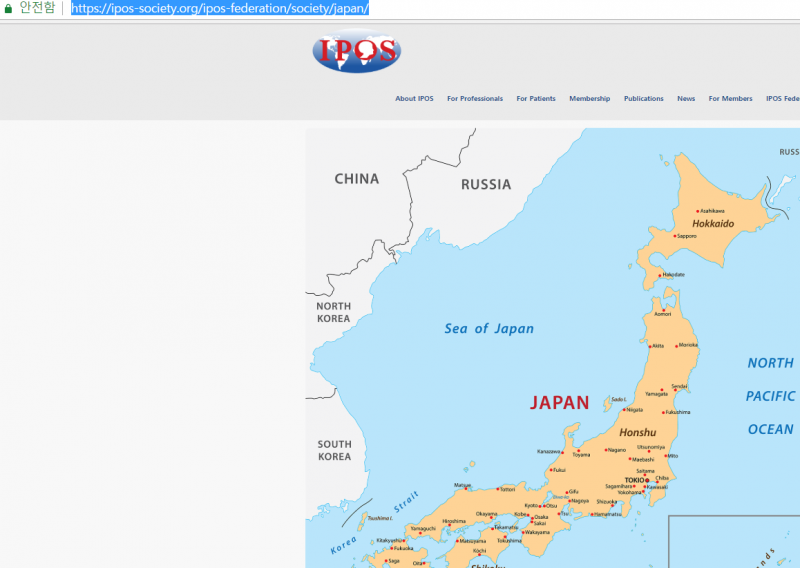Click the red JAPAN label on map
This screenshot has width=800, height=568.
coord(559,403)
